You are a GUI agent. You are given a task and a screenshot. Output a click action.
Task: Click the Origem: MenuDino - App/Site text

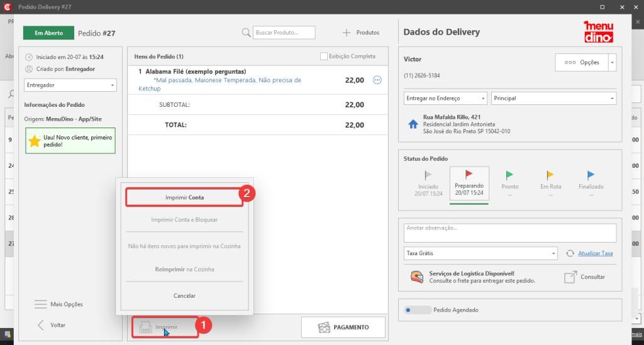click(63, 119)
